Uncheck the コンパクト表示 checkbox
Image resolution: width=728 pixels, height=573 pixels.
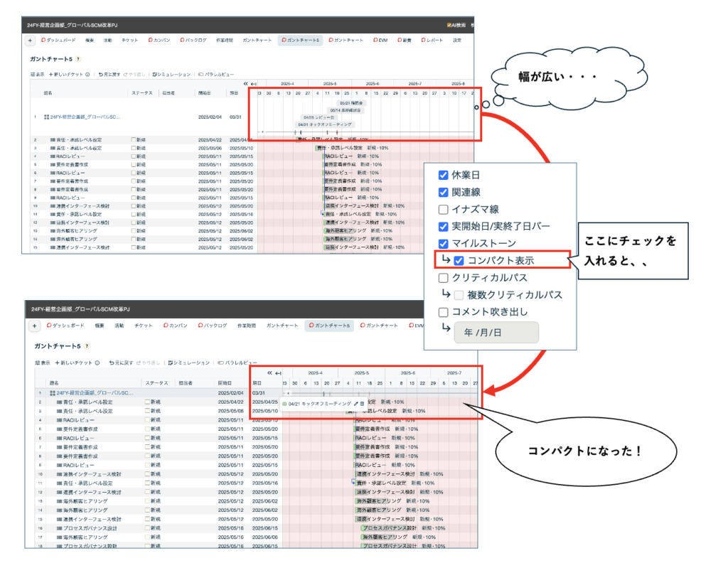[x=460, y=260]
